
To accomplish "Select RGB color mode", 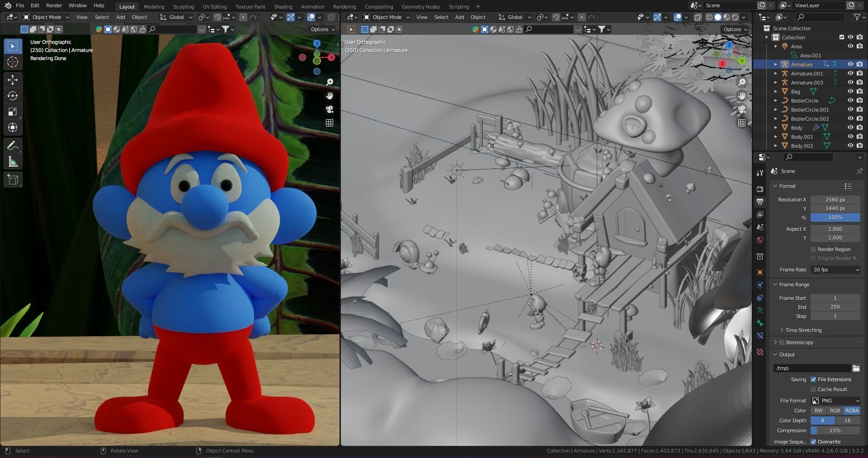I will [835, 411].
